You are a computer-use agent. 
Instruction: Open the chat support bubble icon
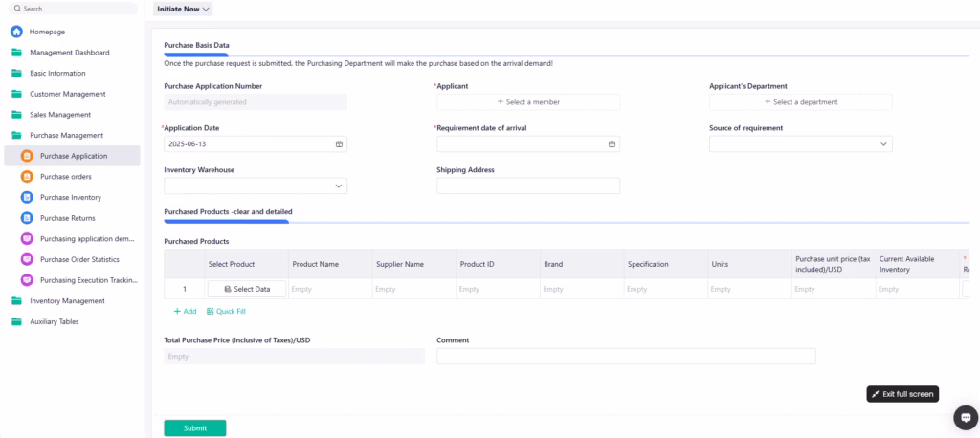966,418
